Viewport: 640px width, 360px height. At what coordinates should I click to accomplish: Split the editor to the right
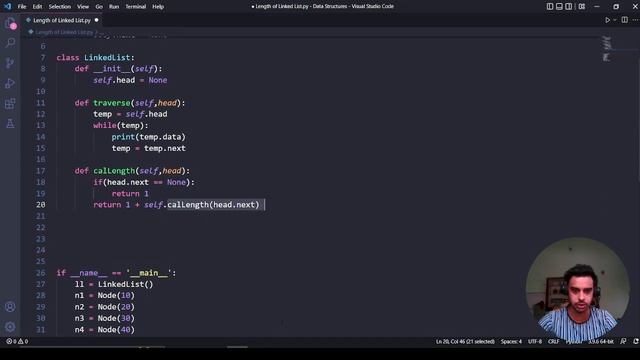624,20
